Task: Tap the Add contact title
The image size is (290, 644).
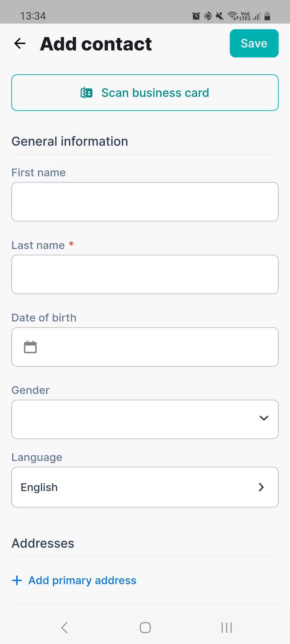Action: (x=95, y=43)
